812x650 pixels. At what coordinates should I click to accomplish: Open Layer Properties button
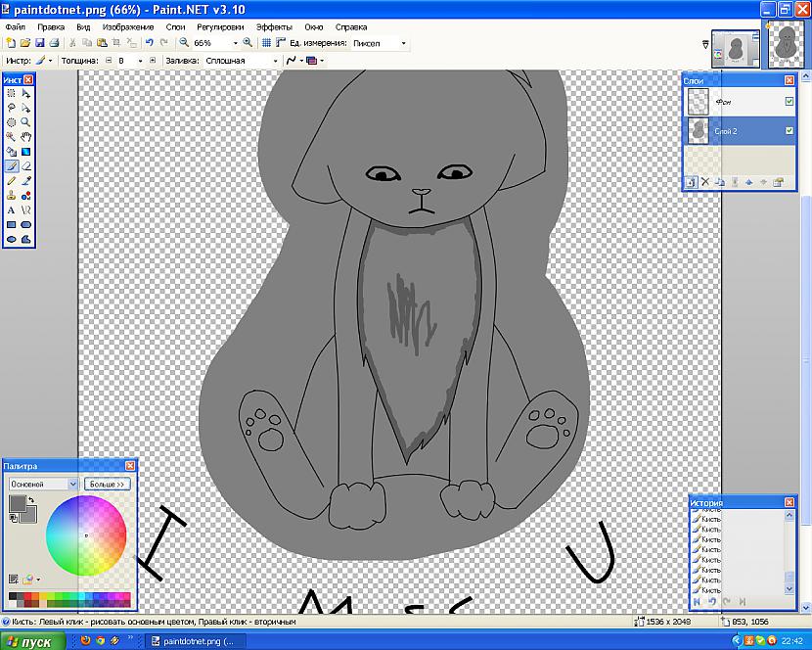pyautogui.click(x=778, y=182)
